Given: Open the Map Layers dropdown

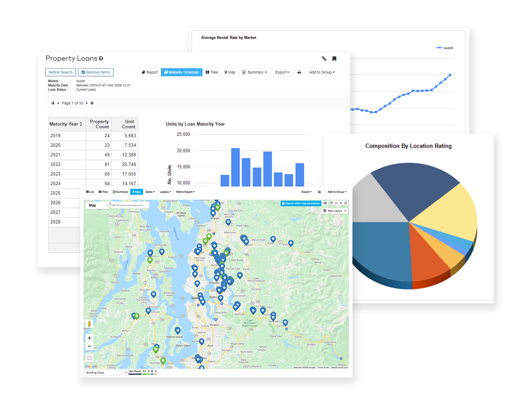Looking at the screenshot, I should point(334,211).
